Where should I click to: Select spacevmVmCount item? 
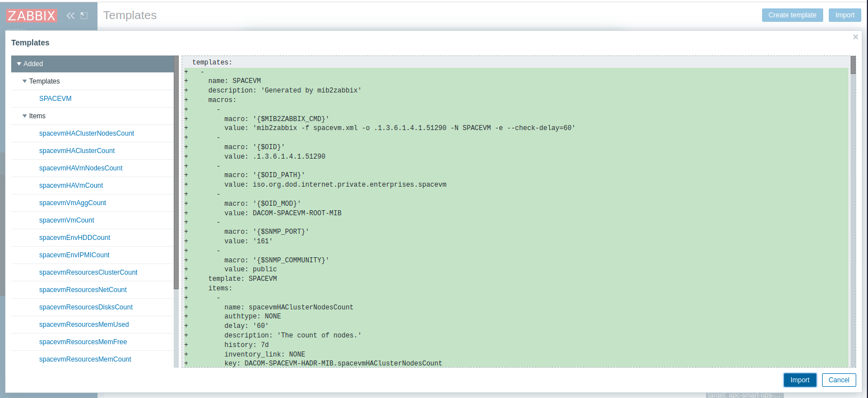[67, 220]
